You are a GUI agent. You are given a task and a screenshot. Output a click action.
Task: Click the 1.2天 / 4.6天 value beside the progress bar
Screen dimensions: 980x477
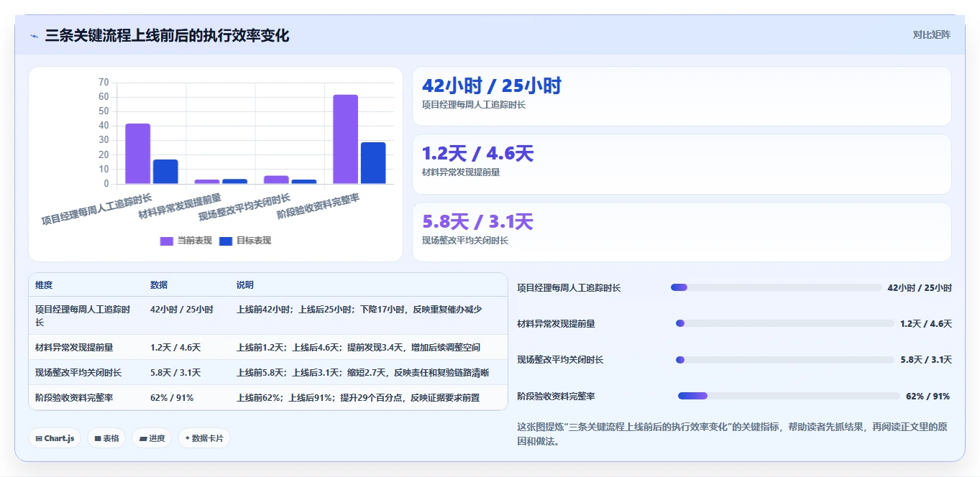coord(926,324)
